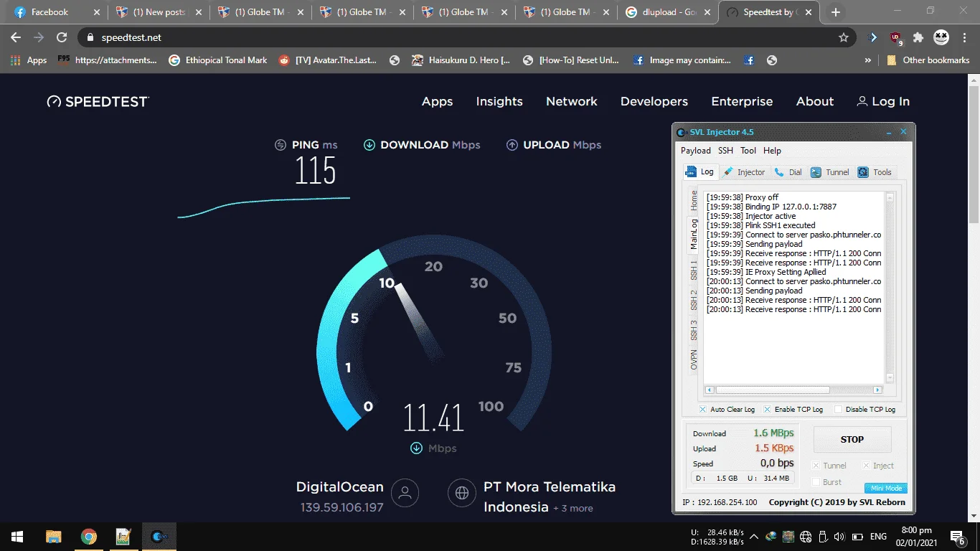The height and width of the screenshot is (551, 980).
Task: Click the log's vertical scrollbar down arrow
Action: (890, 378)
